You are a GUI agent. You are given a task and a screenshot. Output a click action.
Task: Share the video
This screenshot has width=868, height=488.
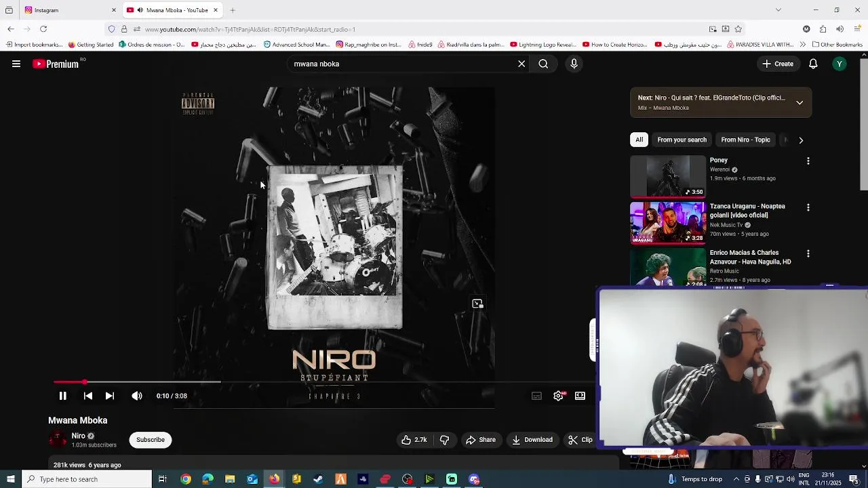[481, 440]
